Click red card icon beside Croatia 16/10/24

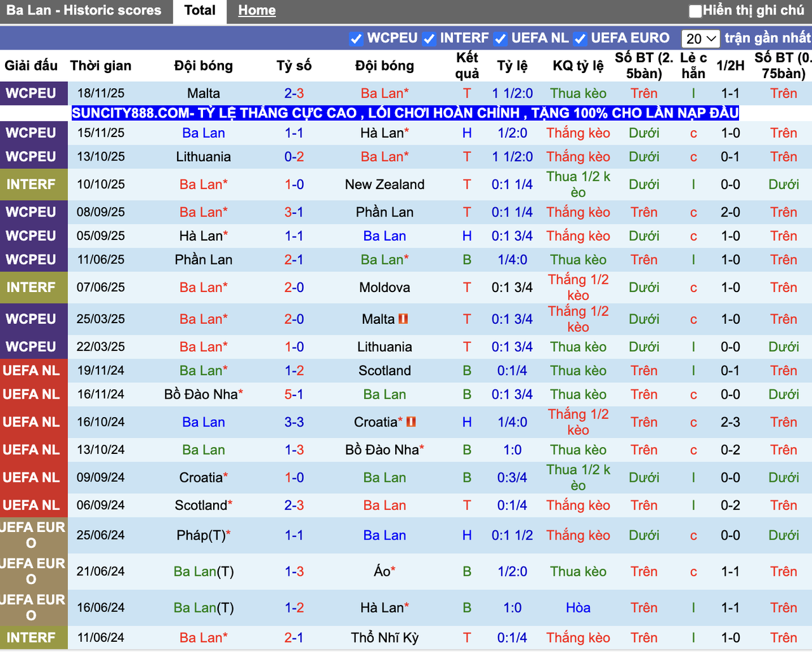coord(411,422)
